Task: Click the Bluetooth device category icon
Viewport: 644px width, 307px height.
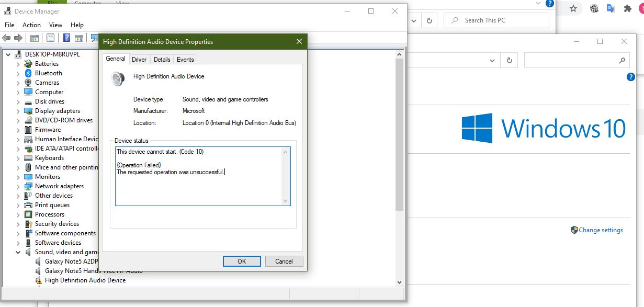Action: (x=28, y=73)
